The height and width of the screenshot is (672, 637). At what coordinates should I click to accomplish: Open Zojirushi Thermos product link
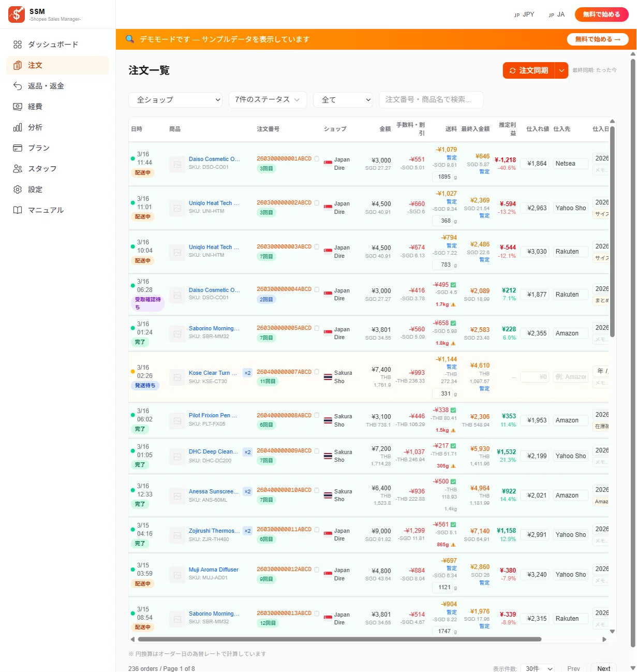pyautogui.click(x=214, y=531)
